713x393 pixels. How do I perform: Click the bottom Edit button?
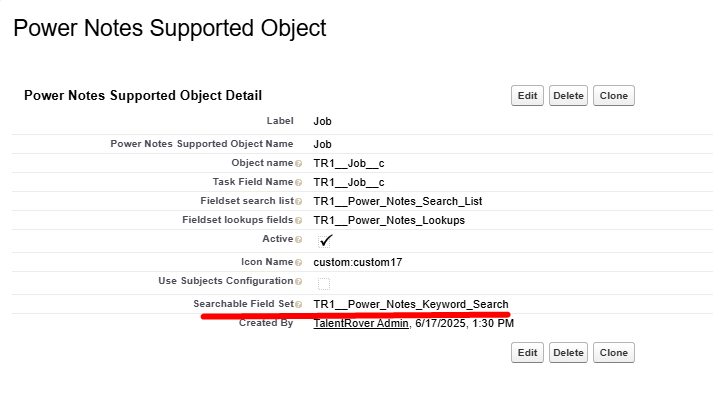click(x=527, y=353)
